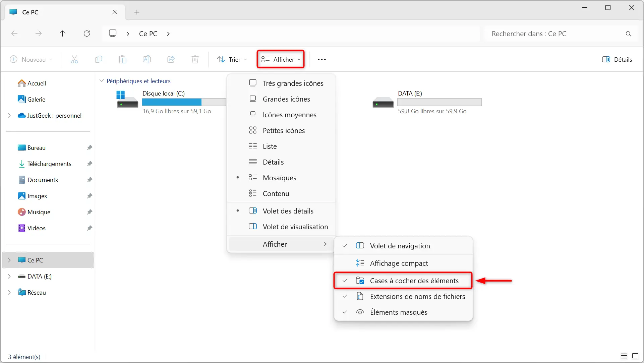Screen dimensions: 644x363
Task: Click the Copy icon in toolbar
Action: coord(99,59)
